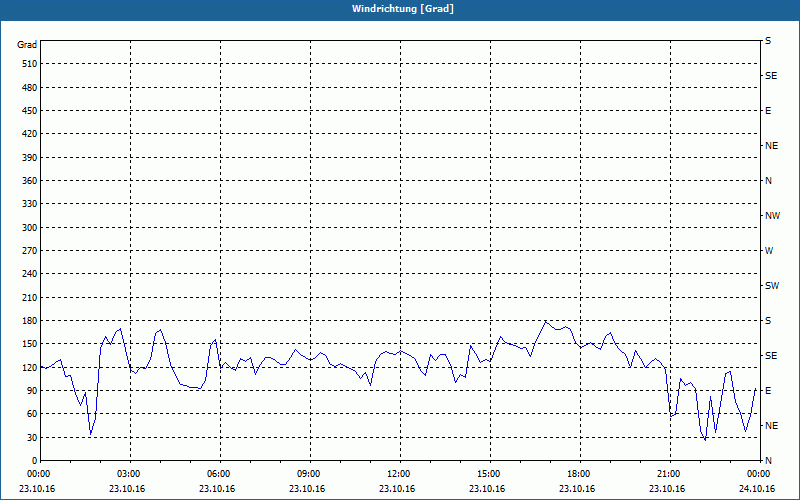The width and height of the screenshot is (800, 500).
Task: Click the 00:00 time label above 24.10.16
Action: click(758, 474)
